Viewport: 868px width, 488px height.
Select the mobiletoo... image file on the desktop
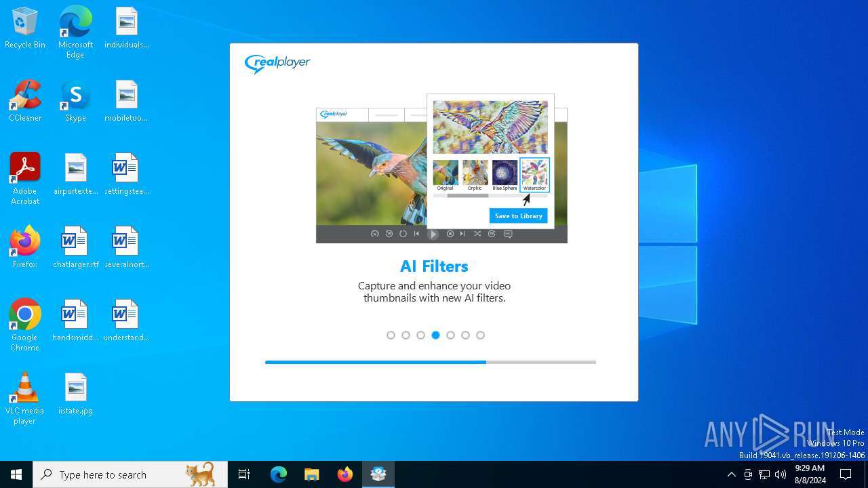[x=126, y=102]
